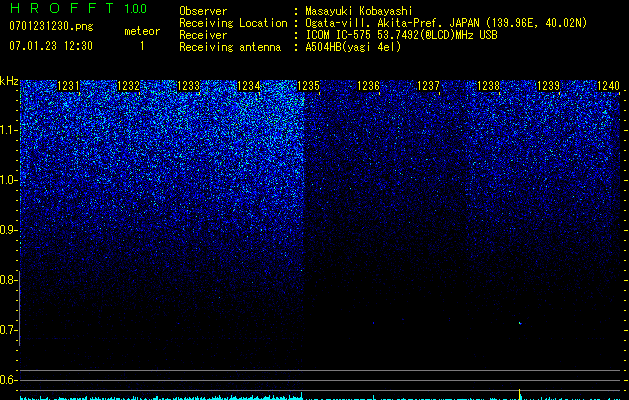Click the 1236 time marker
Screen dimensions: 629x400
pos(368,86)
